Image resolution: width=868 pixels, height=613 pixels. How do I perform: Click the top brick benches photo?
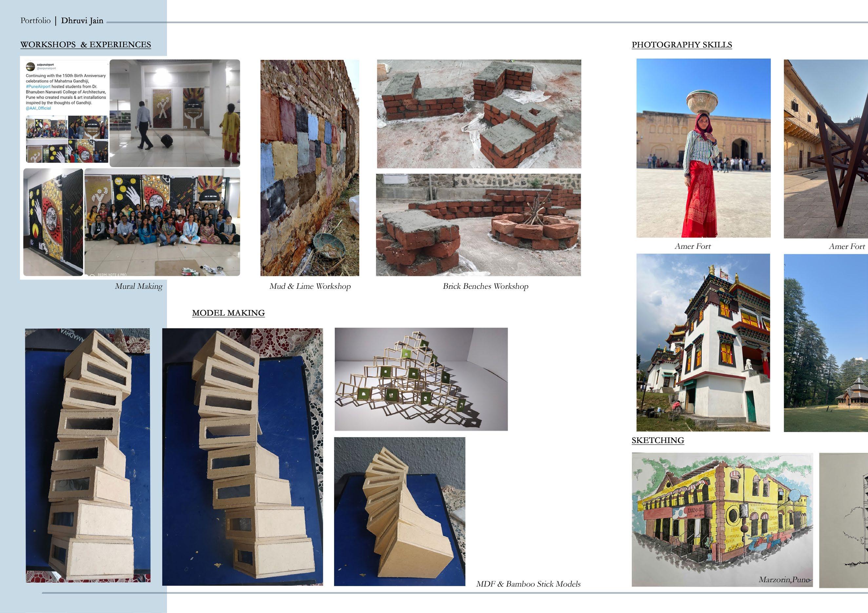click(479, 114)
